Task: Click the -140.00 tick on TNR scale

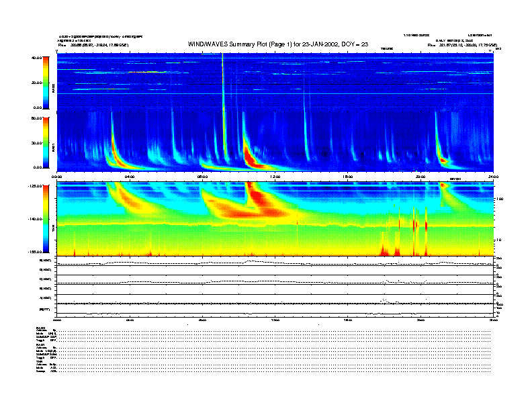Action: pyautogui.click(x=35, y=219)
